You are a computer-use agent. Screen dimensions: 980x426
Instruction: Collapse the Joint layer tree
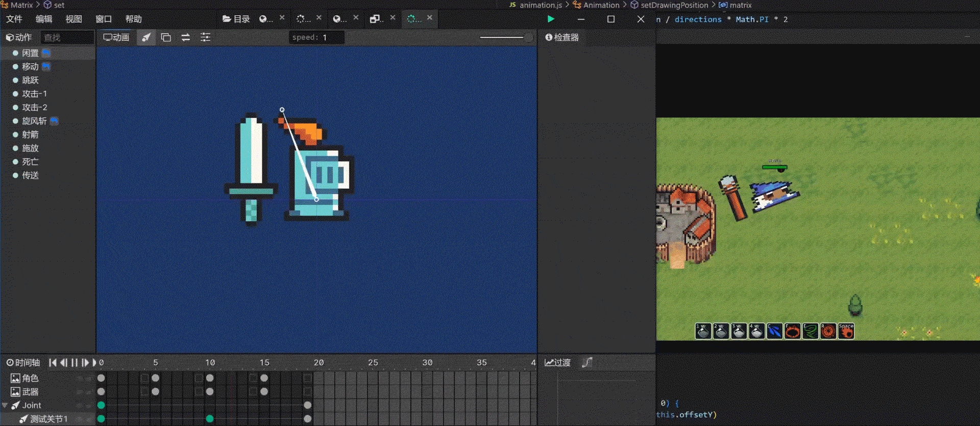click(x=5, y=406)
